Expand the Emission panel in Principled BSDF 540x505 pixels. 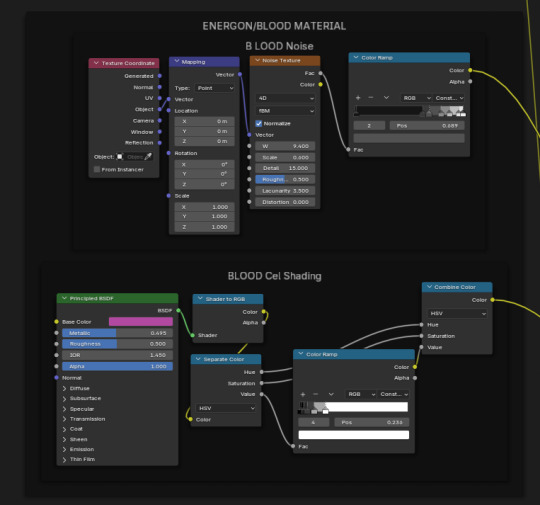coord(64,449)
